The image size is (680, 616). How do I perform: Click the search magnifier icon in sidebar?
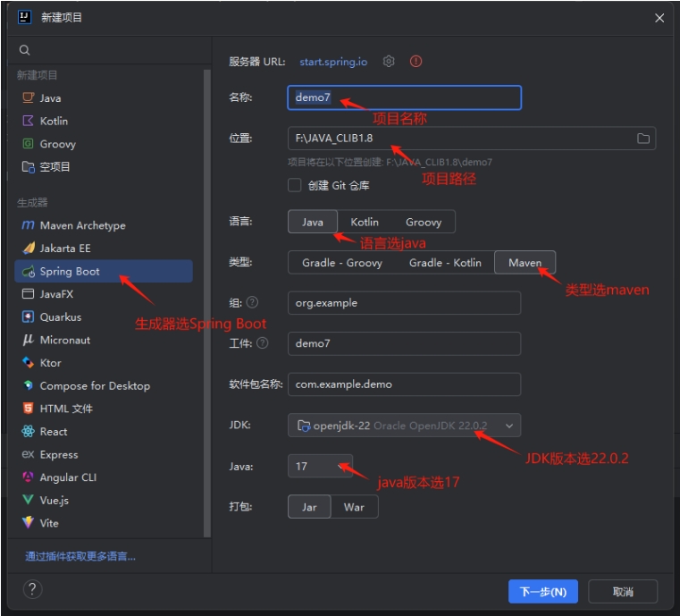tap(25, 50)
